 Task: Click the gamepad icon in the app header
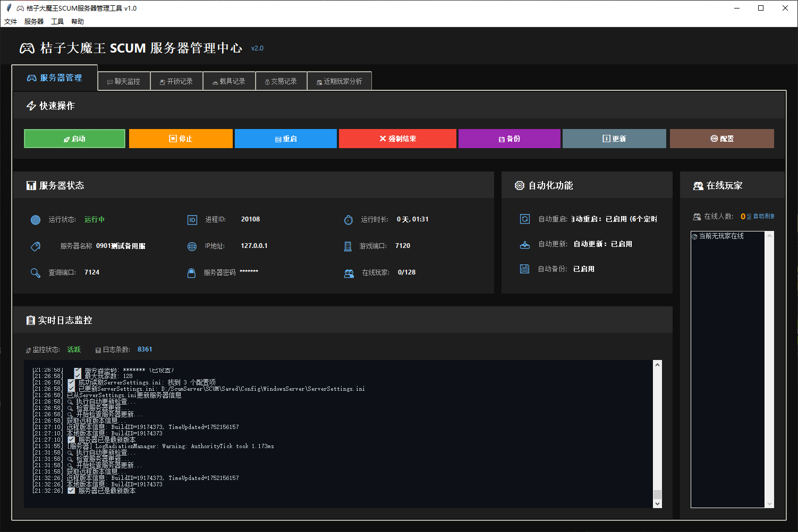(x=27, y=48)
